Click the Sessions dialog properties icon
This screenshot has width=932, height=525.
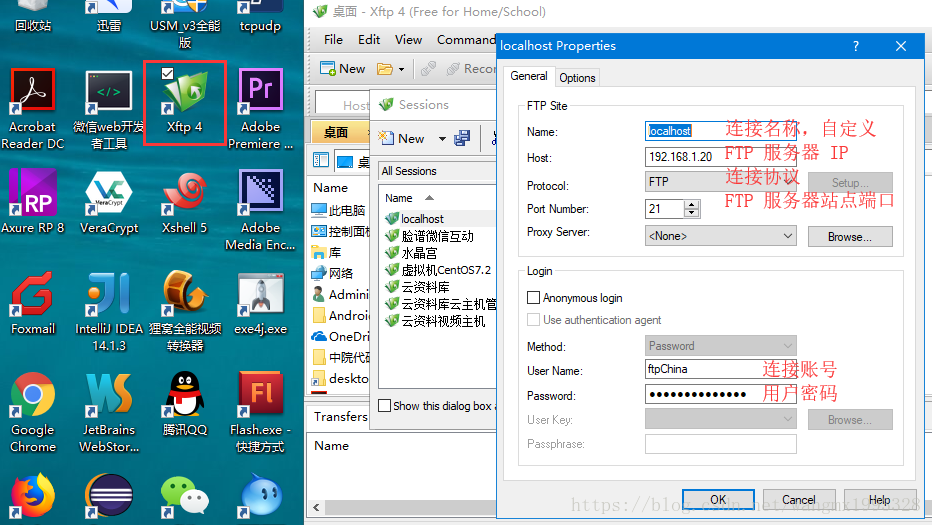click(462, 139)
